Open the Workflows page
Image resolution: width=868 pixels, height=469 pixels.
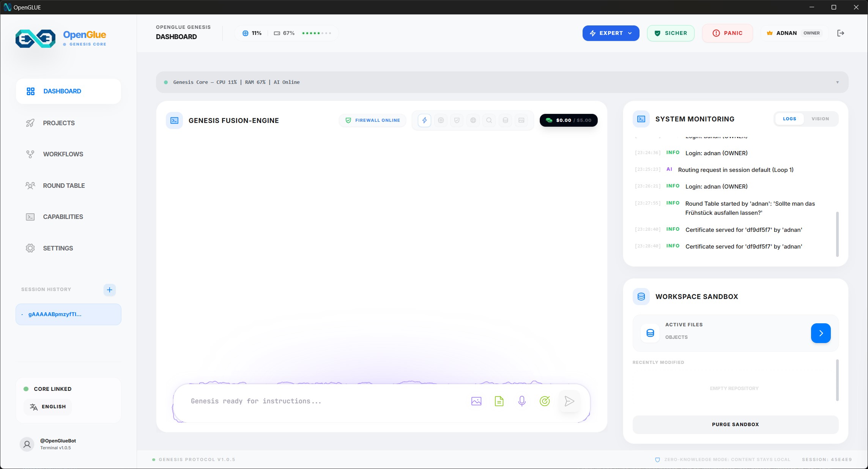(x=68, y=154)
